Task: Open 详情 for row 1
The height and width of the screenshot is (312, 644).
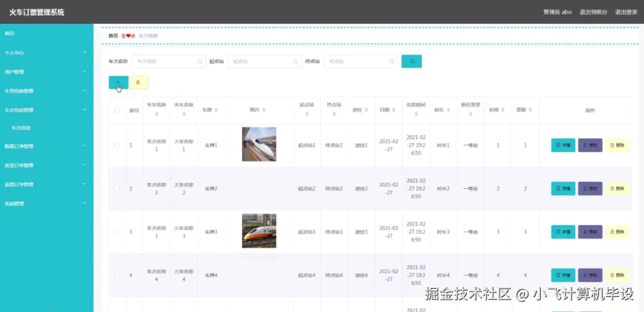Action: click(563, 145)
